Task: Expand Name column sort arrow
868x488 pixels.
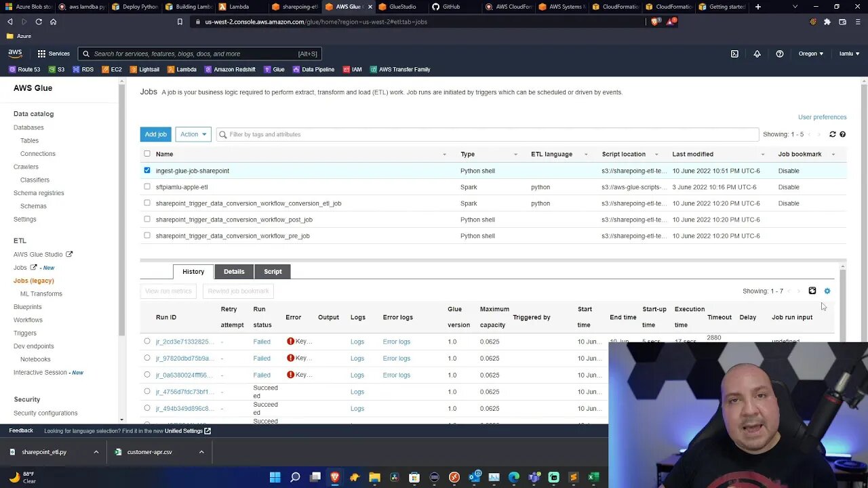Action: 445,155
